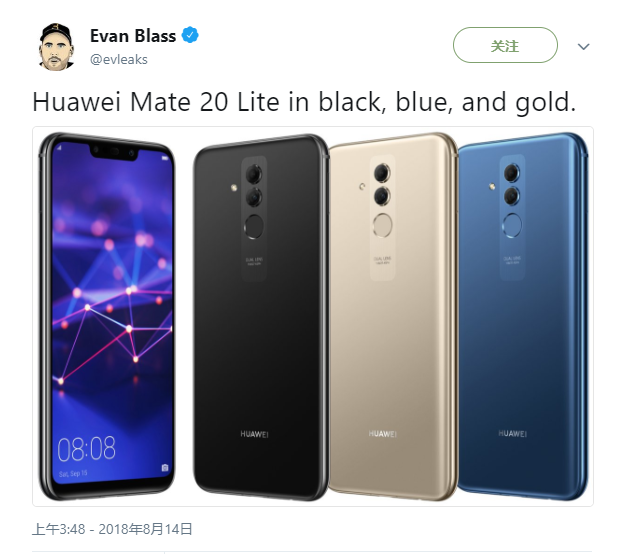Image resolution: width=627 pixels, height=554 pixels.
Task: Click the camera icon on phone lock screen
Action: tap(165, 468)
